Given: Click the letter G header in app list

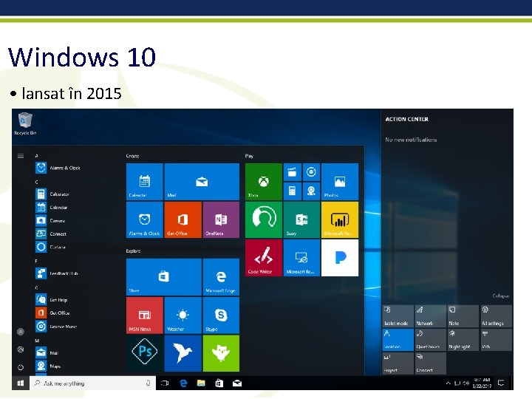Looking at the screenshot, I should tap(37, 287).
